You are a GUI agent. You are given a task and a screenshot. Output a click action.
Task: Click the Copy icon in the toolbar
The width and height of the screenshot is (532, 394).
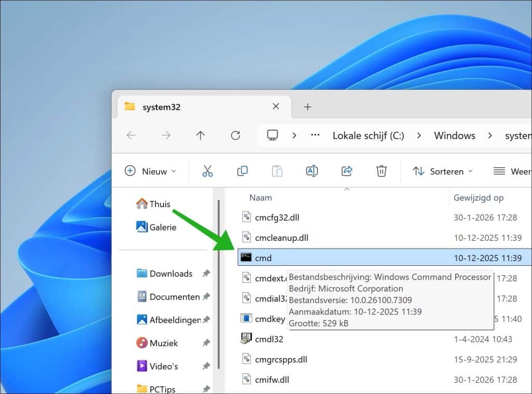click(x=242, y=170)
